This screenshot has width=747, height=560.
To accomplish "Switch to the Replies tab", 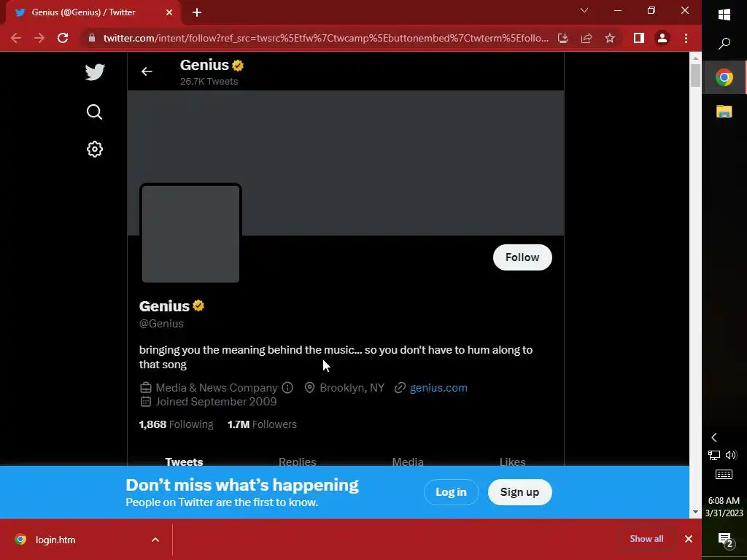I will click(x=298, y=462).
